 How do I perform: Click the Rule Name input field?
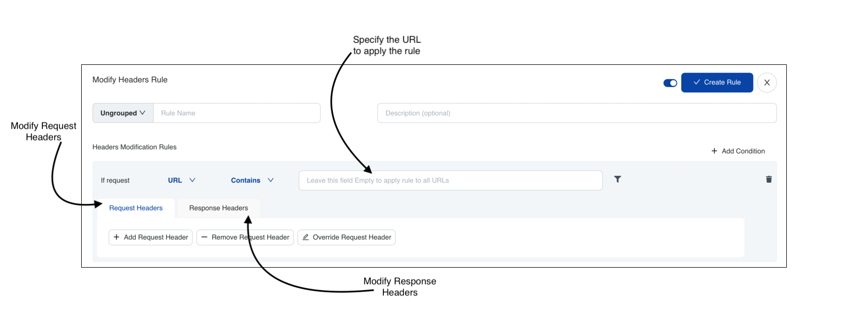pos(236,113)
